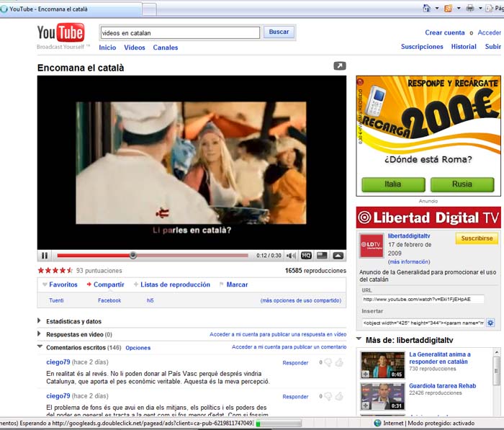Click the expand-up arrow player menu icon

[x=338, y=256]
